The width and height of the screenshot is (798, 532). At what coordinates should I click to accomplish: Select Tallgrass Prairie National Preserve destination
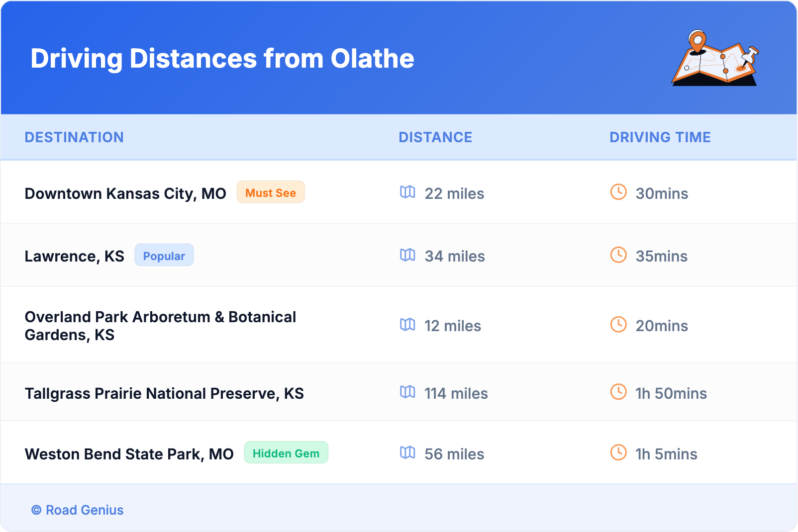tap(164, 393)
